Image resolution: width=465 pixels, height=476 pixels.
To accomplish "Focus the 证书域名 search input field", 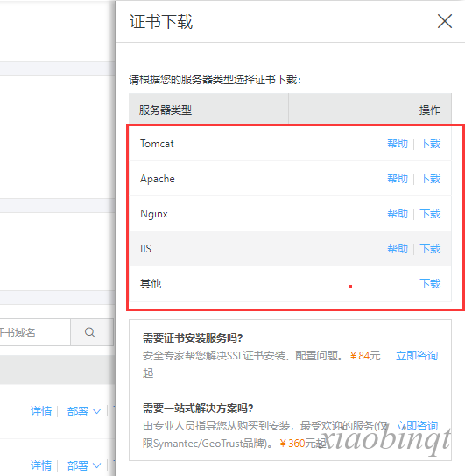I will point(35,332).
